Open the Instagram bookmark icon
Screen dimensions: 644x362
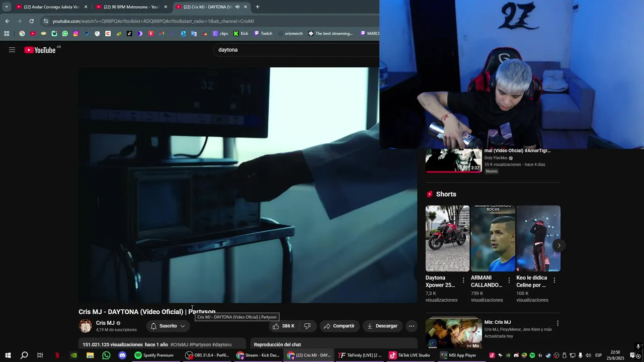pos(76,34)
